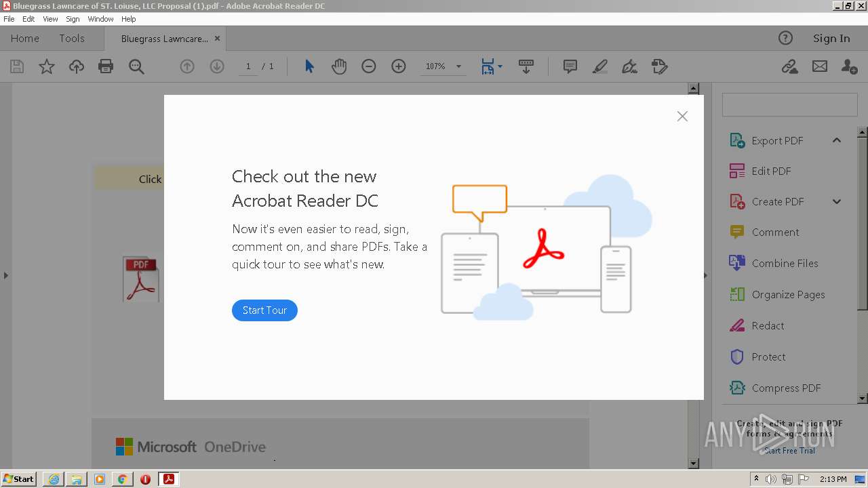868x488 pixels.
Task: Close the Bluegrass Lawncare document tab
Action: (217, 39)
